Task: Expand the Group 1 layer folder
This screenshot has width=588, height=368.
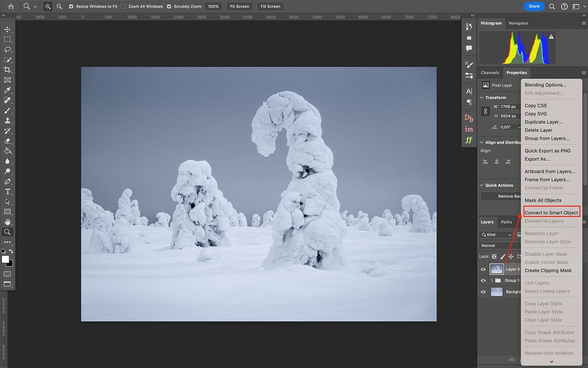Action: point(491,281)
